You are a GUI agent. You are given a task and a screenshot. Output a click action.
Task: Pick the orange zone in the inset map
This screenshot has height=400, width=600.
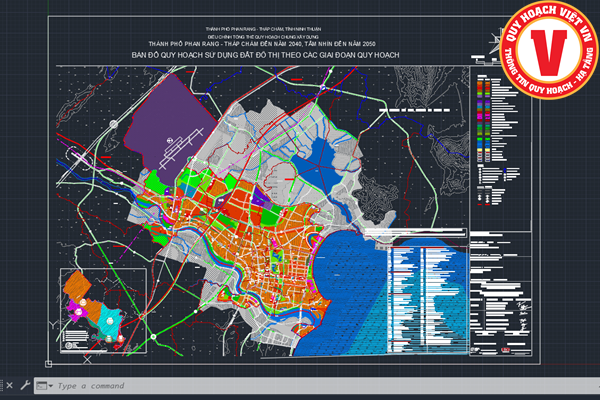[79, 285]
